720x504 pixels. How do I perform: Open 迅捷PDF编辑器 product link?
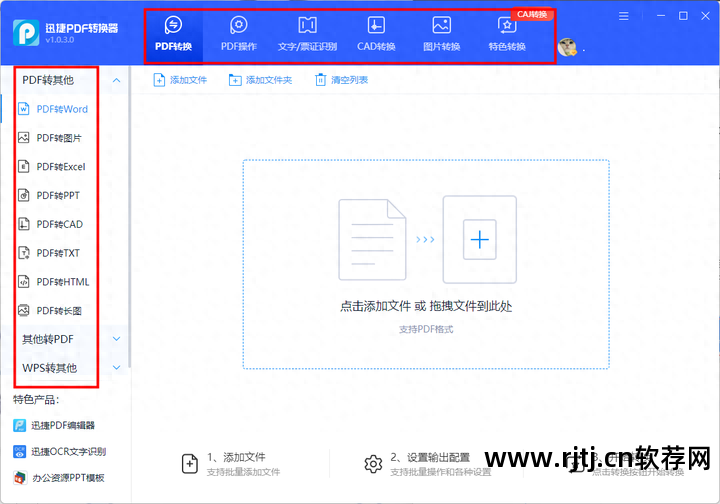tap(54, 426)
